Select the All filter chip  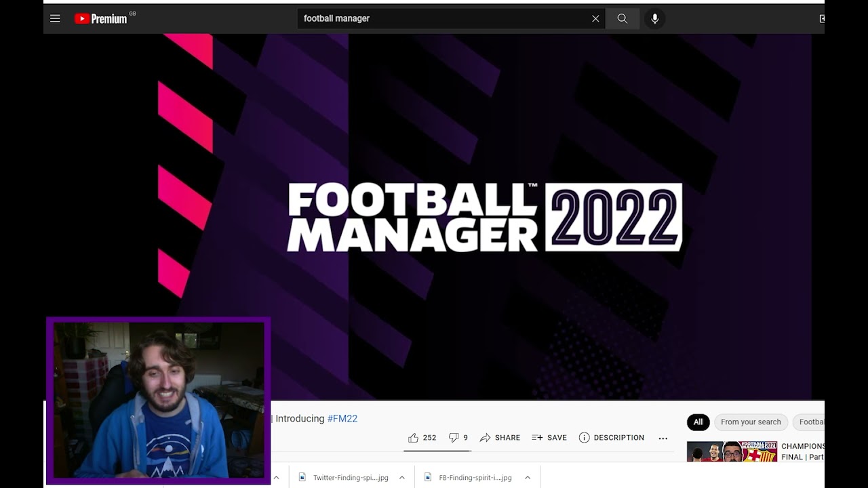coord(698,422)
